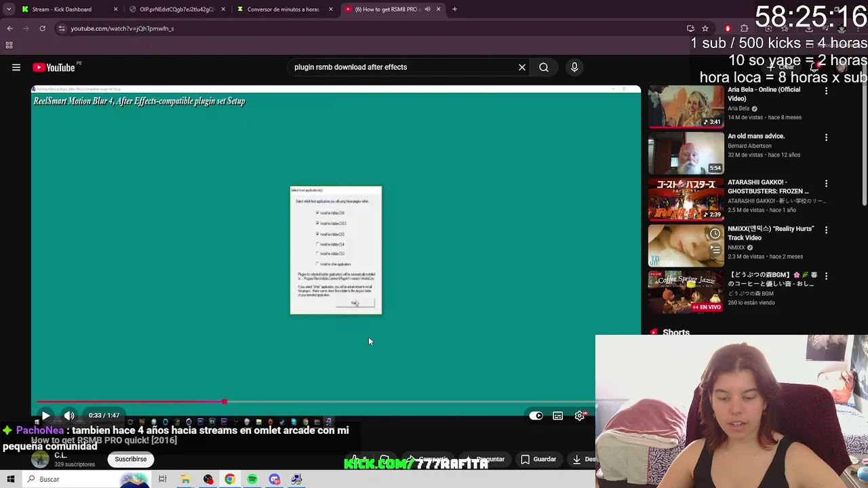
Task: Install app icon in the address bar
Action: (x=690, y=28)
